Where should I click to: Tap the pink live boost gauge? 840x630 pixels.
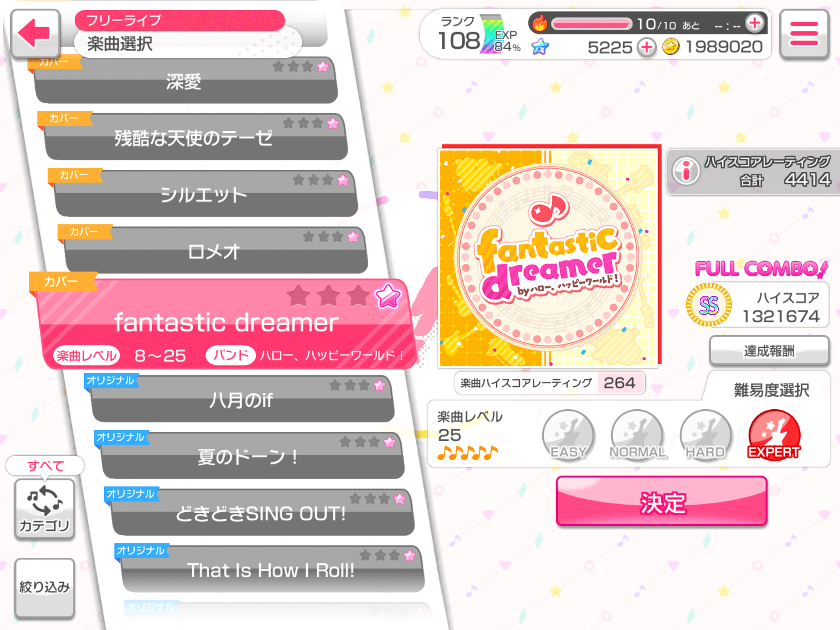click(x=591, y=24)
